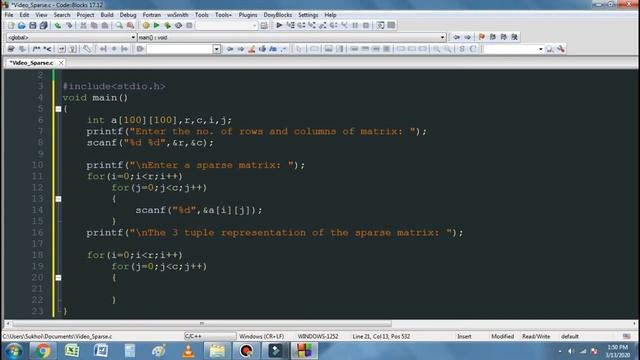This screenshot has height=360, width=640.
Task: Run the program with the green arrow
Action: pos(156,25)
